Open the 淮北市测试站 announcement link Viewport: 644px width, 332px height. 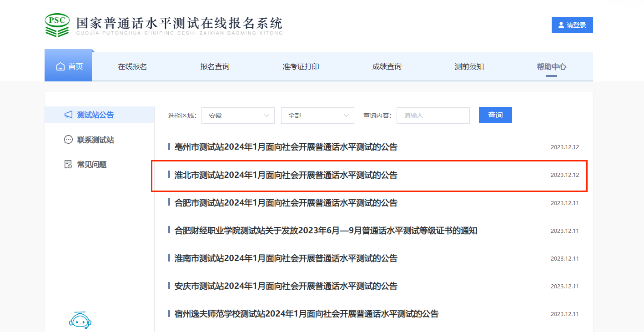tap(286, 175)
